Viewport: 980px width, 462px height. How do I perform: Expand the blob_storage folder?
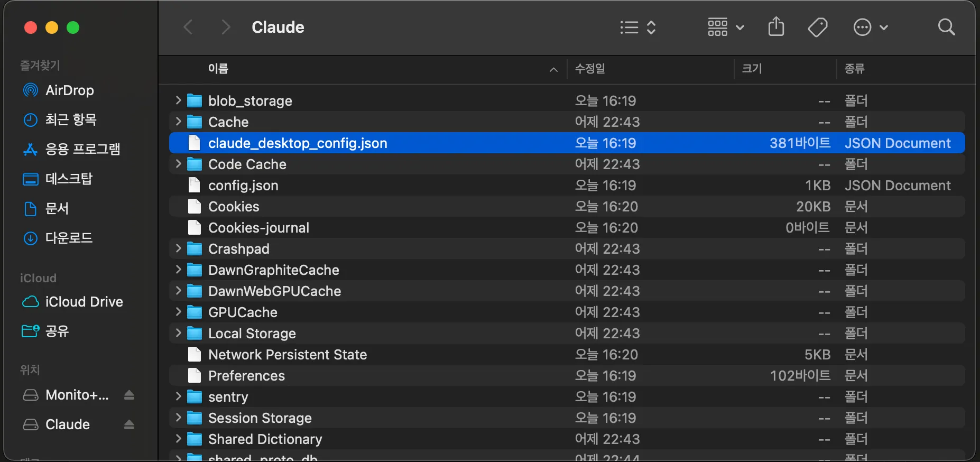pyautogui.click(x=178, y=100)
